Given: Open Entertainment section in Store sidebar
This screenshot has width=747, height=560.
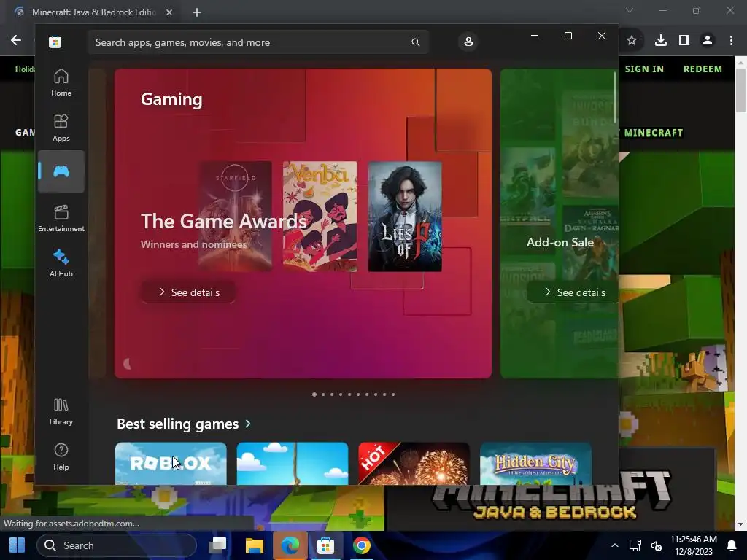Looking at the screenshot, I should tap(61, 218).
